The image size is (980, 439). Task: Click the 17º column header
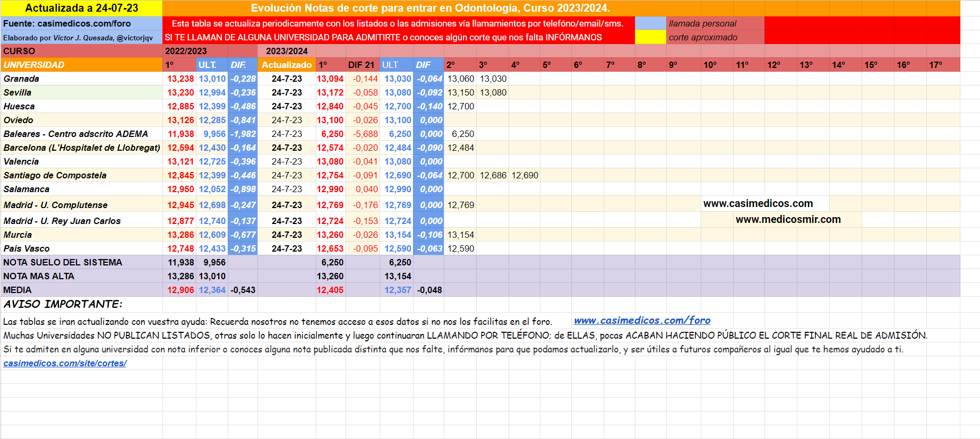(x=943, y=65)
